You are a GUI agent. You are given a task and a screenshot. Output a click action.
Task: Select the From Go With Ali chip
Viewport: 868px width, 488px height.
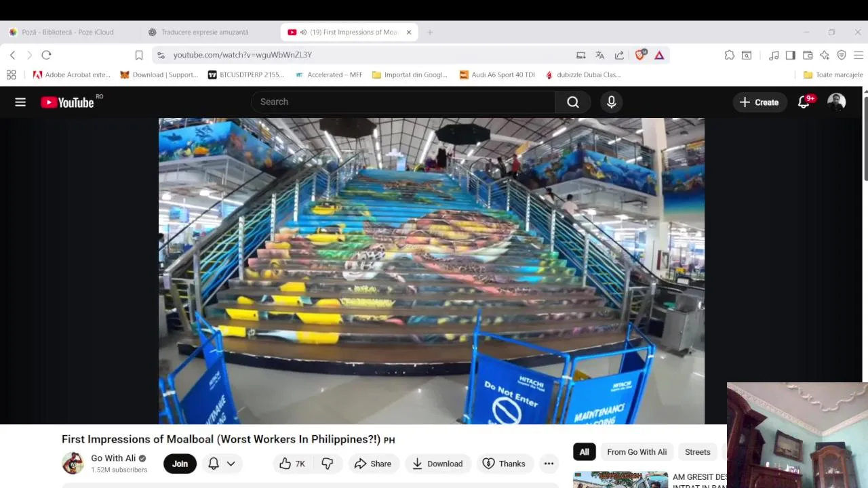(x=637, y=452)
